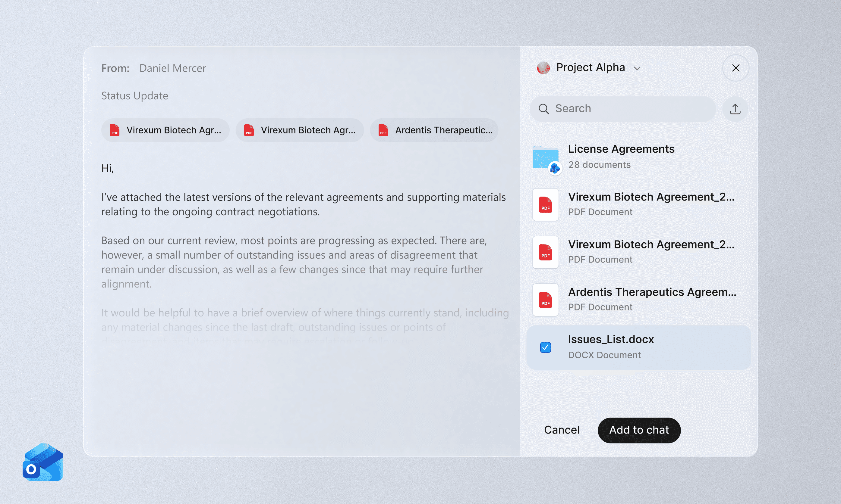Open the second Virexum Biotech attachment chip
This screenshot has height=504, width=841.
(x=300, y=130)
